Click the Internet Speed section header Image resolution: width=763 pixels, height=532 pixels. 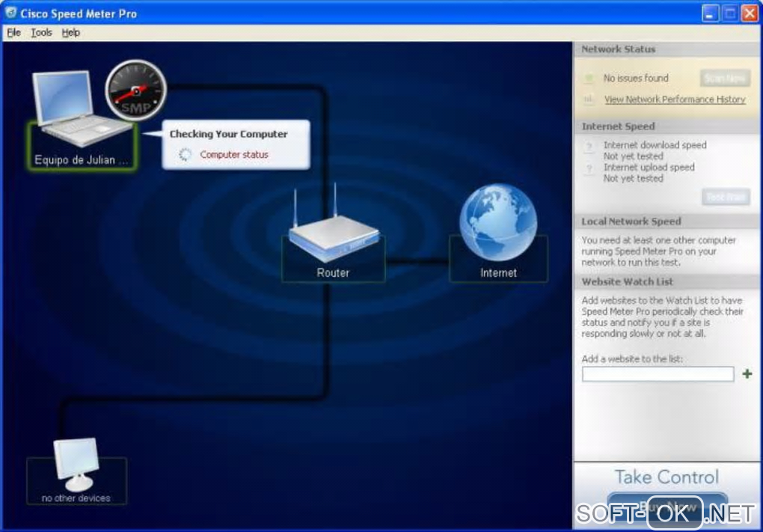pos(619,126)
